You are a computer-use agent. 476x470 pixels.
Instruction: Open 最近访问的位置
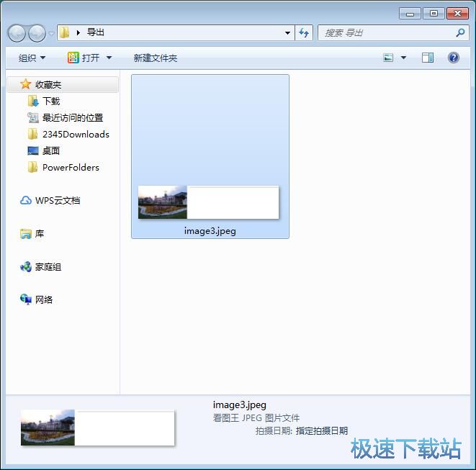pos(73,117)
